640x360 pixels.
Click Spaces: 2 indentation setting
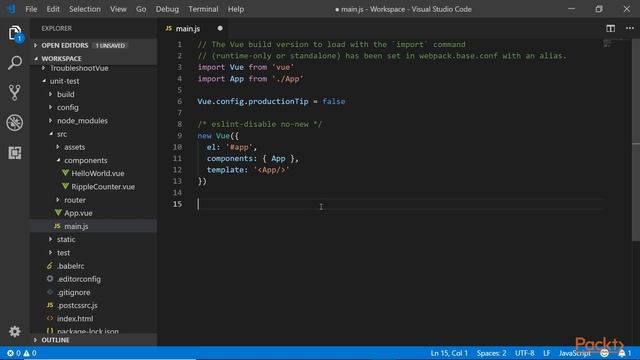tap(491, 353)
